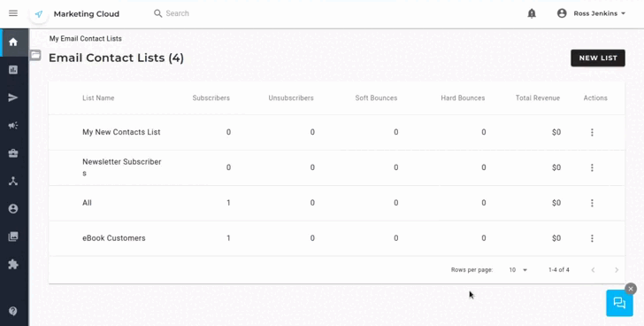Viewport: 644px width, 326px height.
Task: Open the megaphone campaigns sidebar icon
Action: point(13,126)
